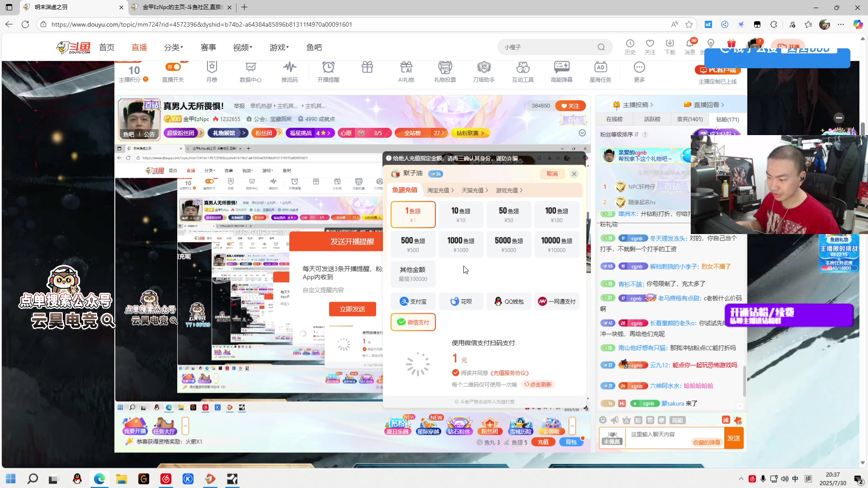Open the 分类 dropdown in top navigation
Viewport: 868px width, 488px height.
point(174,47)
